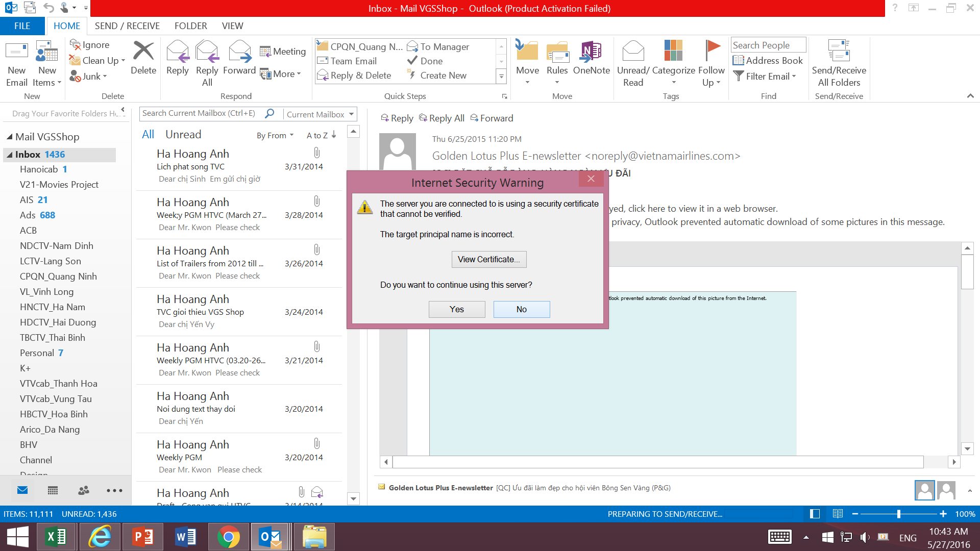The height and width of the screenshot is (551, 980).
Task: Open the Rules menu
Action: pos(557,63)
